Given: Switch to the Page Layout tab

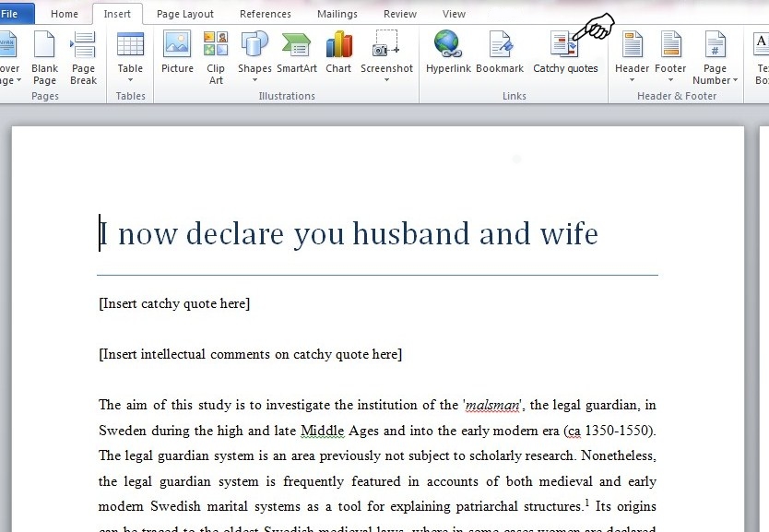Looking at the screenshot, I should click(184, 14).
